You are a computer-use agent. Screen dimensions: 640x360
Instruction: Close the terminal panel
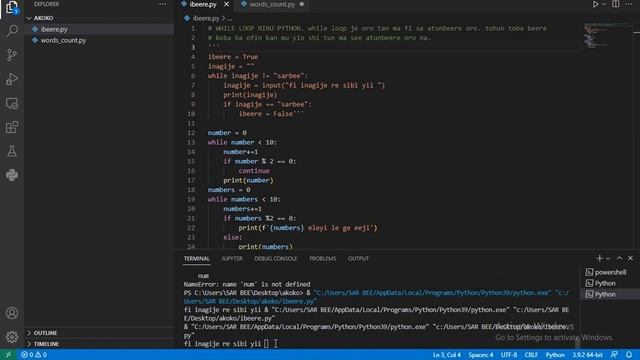631,258
